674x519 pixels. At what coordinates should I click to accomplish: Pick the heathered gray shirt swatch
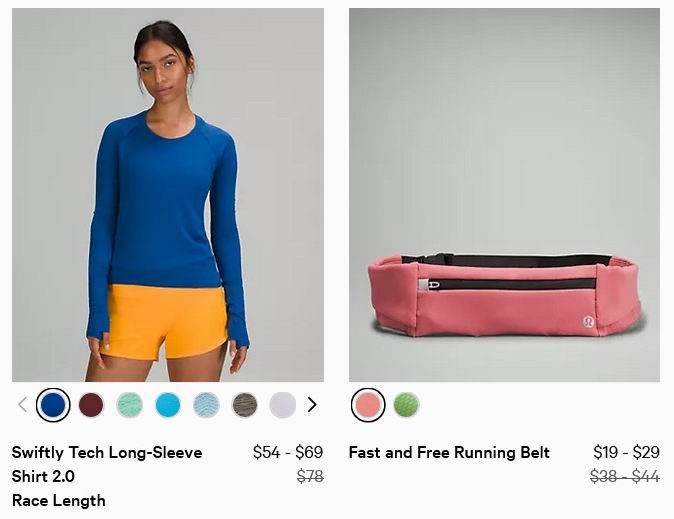click(x=245, y=405)
